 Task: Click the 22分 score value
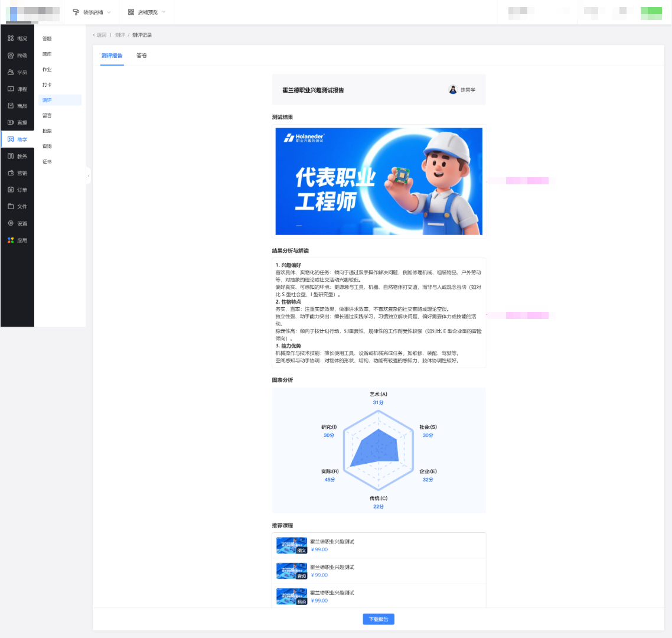coord(379,507)
